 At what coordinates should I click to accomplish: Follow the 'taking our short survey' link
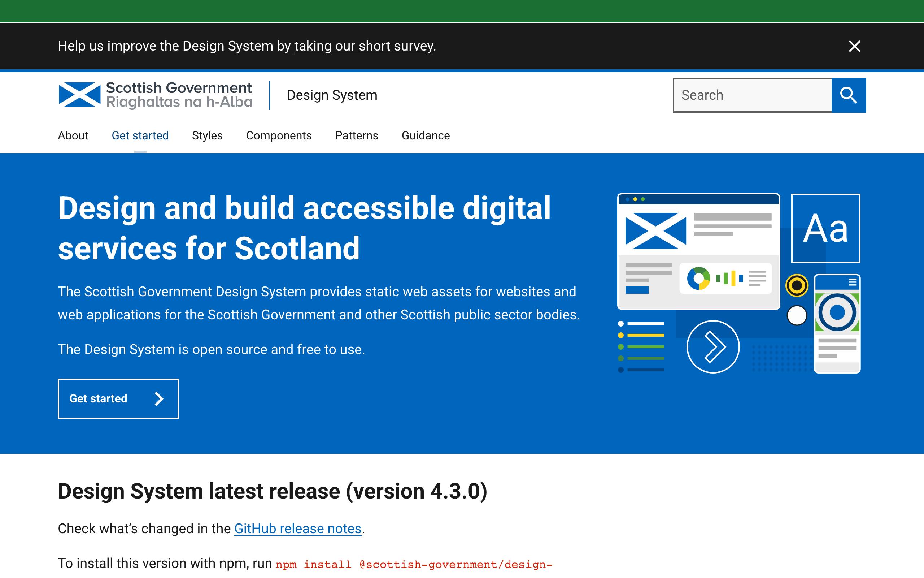pyautogui.click(x=364, y=46)
